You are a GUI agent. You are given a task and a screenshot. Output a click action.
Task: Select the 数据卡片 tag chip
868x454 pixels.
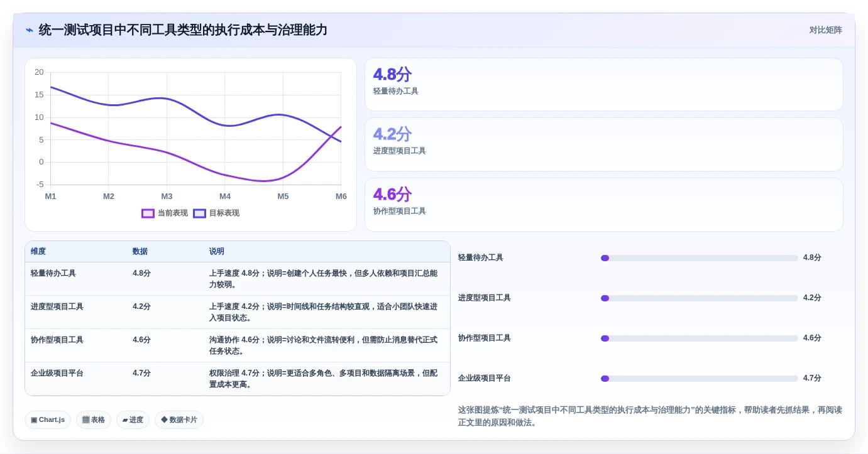[179, 419]
